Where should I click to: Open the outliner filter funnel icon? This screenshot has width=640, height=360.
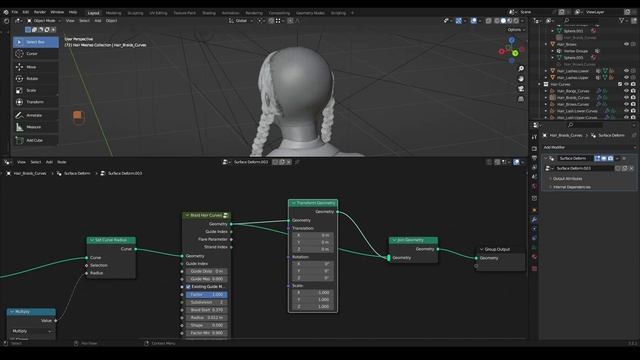pos(621,20)
